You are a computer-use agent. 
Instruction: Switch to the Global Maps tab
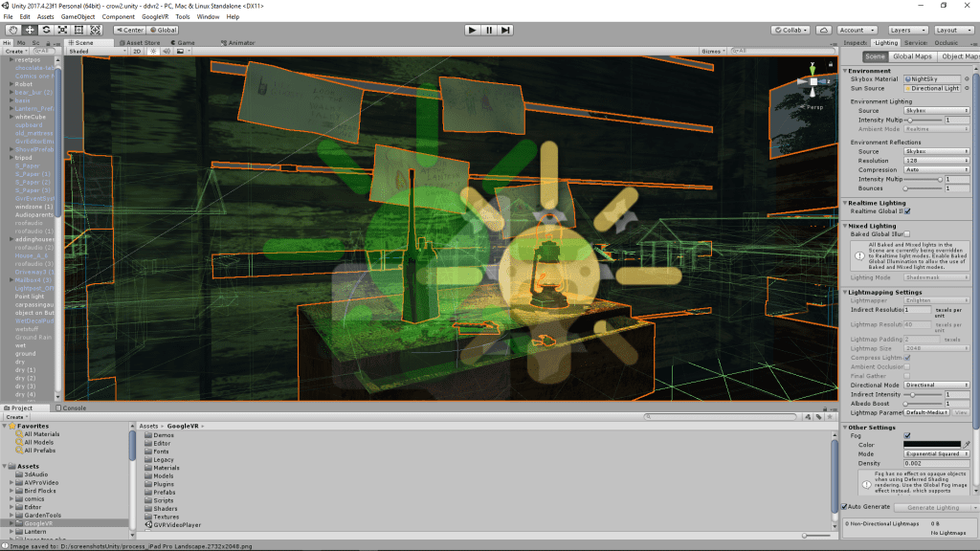pyautogui.click(x=913, y=56)
